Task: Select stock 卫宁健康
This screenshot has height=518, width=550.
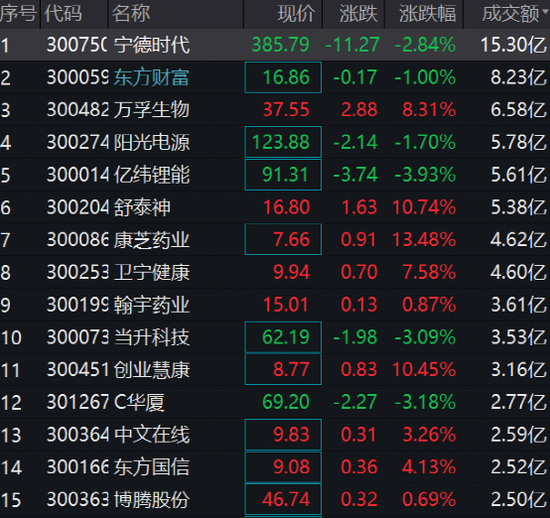Action: coord(152,272)
